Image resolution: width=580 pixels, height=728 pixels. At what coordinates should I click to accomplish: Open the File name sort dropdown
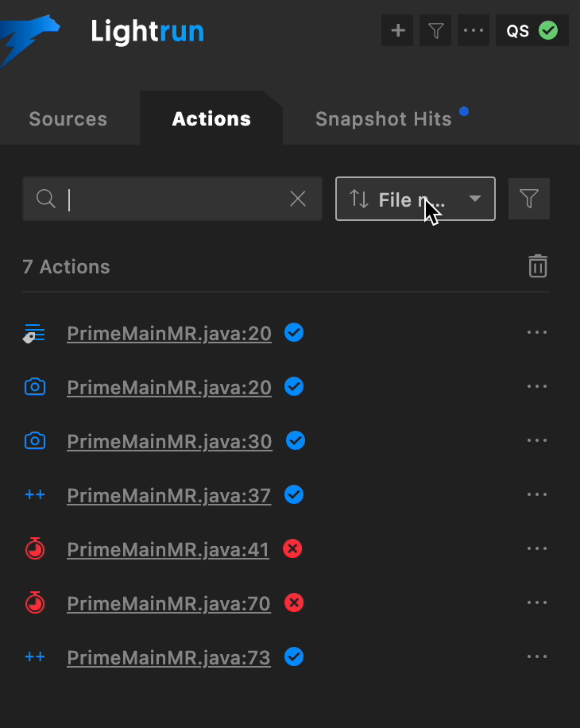pos(416,199)
